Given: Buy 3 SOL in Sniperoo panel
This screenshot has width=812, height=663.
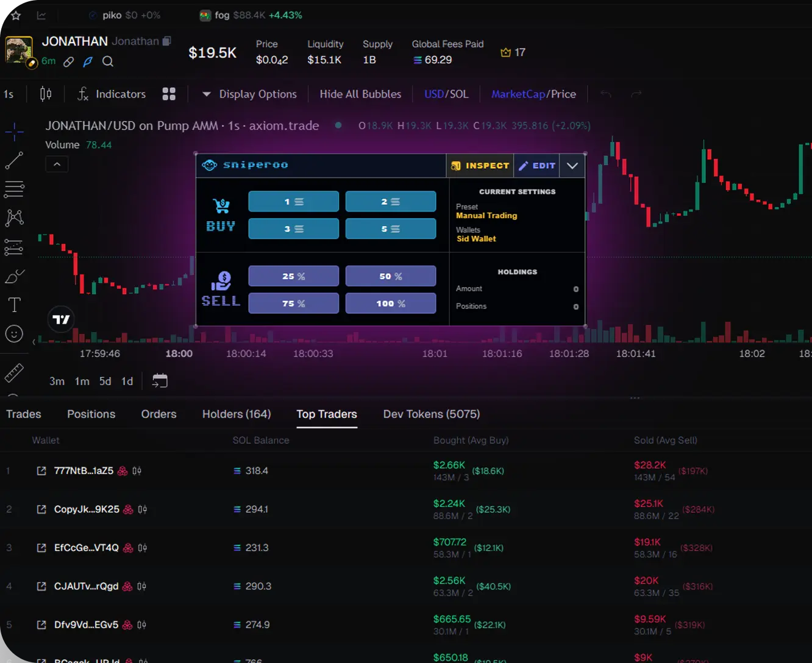Looking at the screenshot, I should (x=294, y=229).
